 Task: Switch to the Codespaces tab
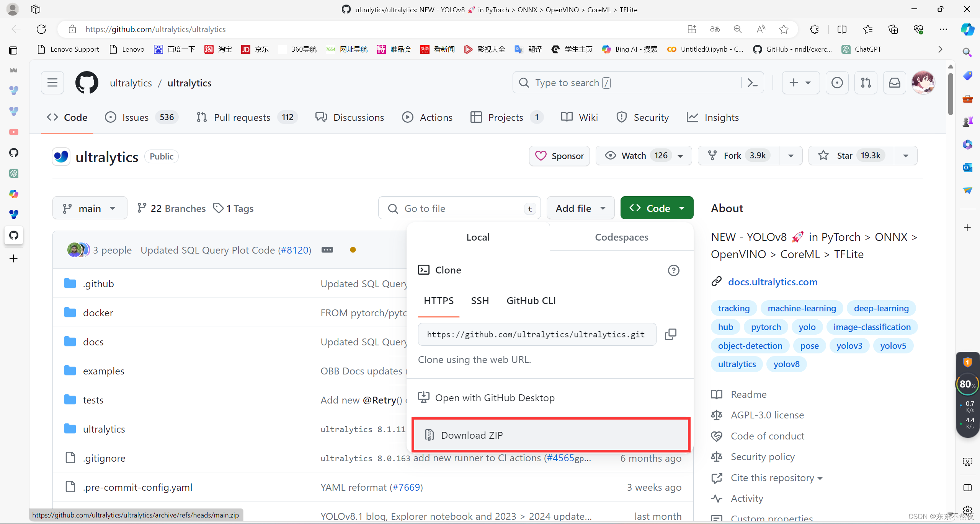[x=622, y=237]
